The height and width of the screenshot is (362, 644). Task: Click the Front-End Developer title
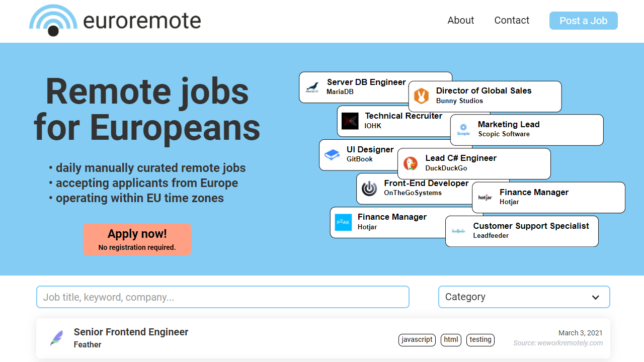point(426,183)
